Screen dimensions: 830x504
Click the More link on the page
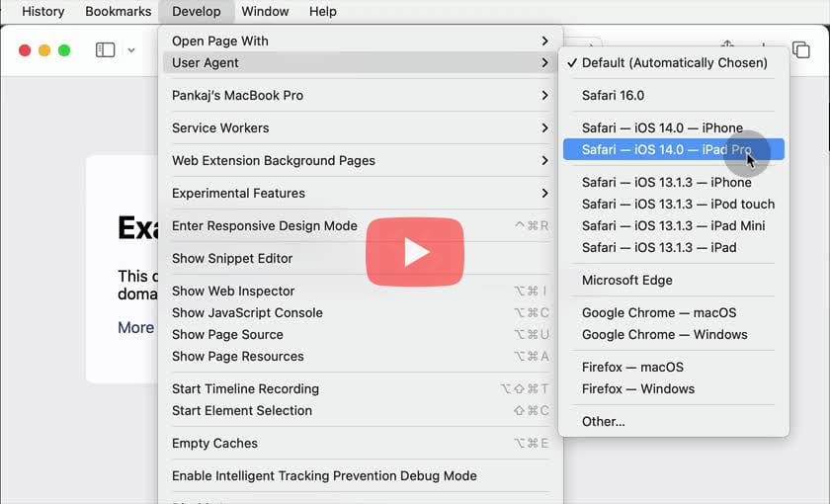point(135,327)
